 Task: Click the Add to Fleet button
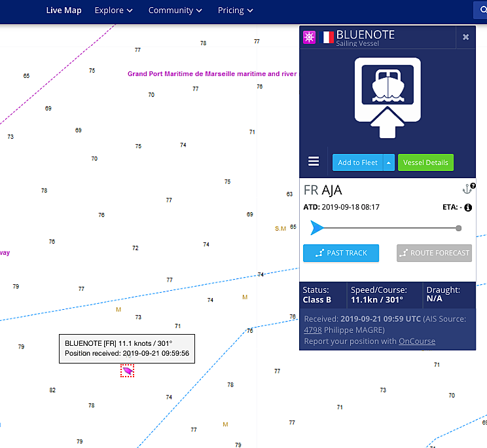click(x=357, y=162)
